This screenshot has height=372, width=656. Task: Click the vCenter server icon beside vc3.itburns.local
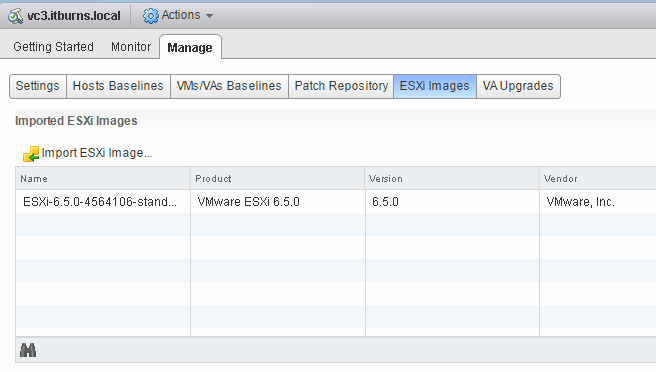click(15, 16)
